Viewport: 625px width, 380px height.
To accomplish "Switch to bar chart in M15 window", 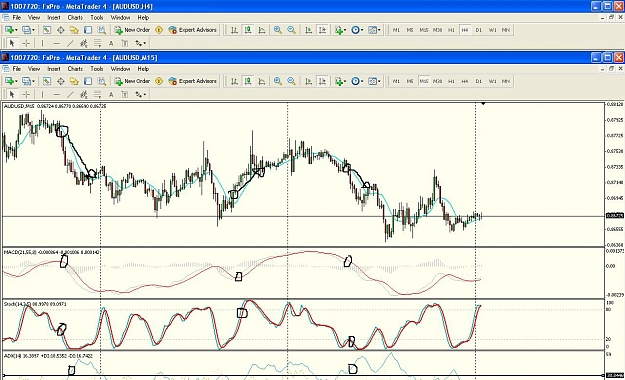I will [x=234, y=81].
